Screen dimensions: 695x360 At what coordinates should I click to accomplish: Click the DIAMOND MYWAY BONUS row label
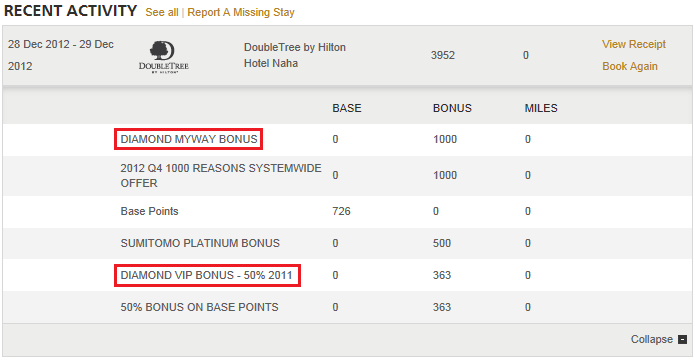(189, 139)
